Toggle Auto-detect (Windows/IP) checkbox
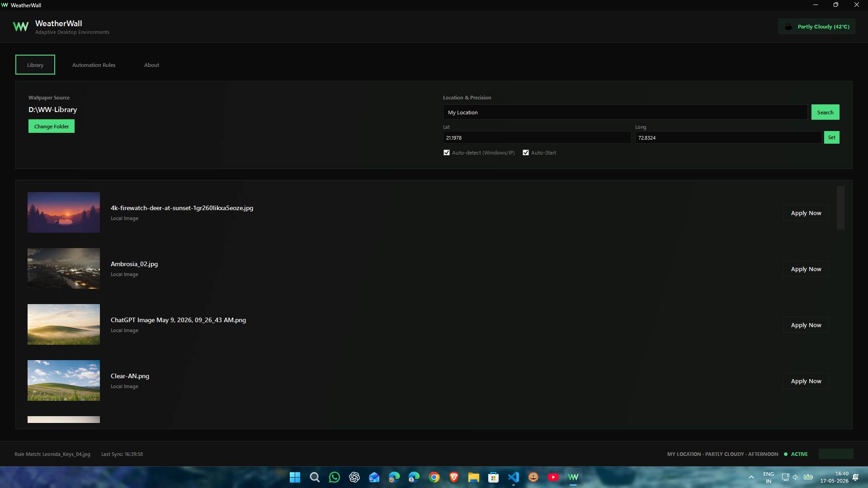 447,153
